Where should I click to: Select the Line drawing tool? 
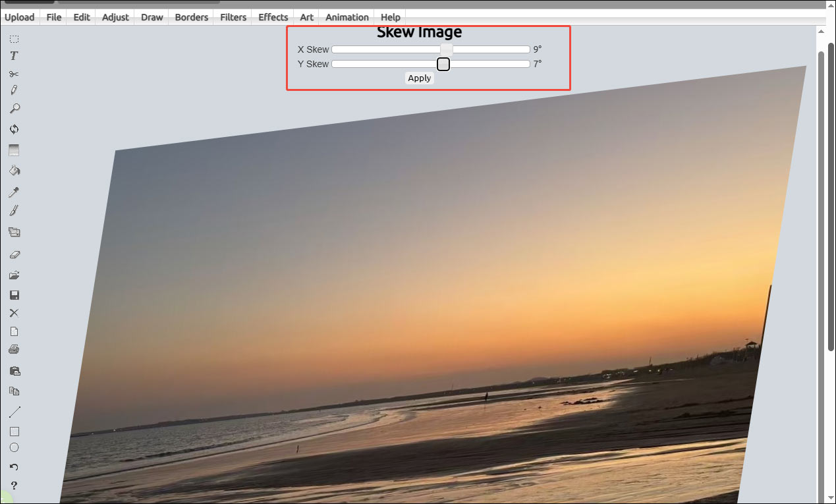pyautogui.click(x=14, y=411)
